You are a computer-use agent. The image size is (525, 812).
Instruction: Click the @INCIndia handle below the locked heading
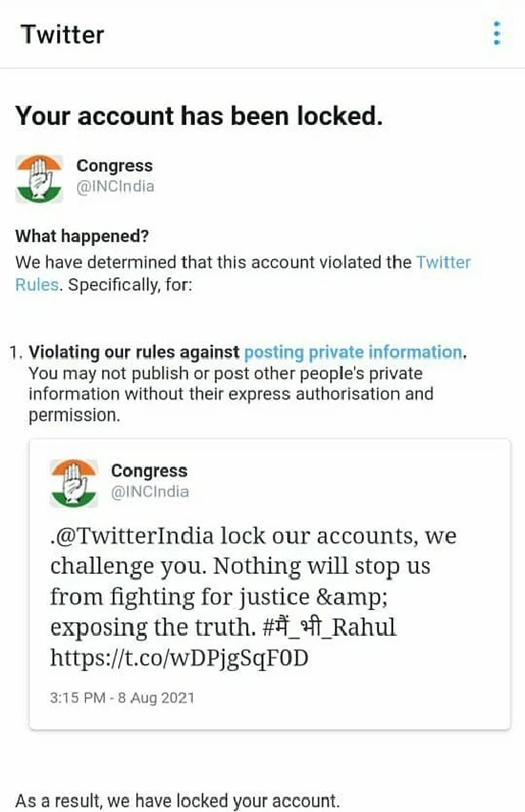click(115, 187)
